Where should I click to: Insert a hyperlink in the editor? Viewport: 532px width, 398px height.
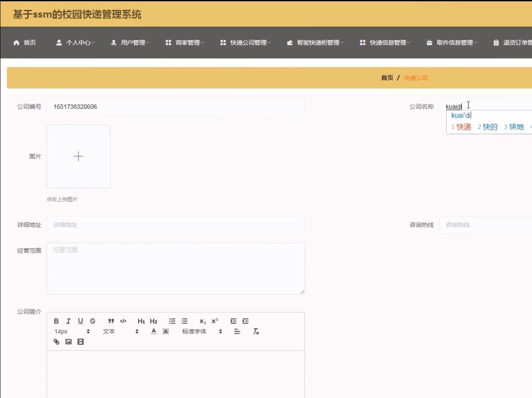pos(56,341)
